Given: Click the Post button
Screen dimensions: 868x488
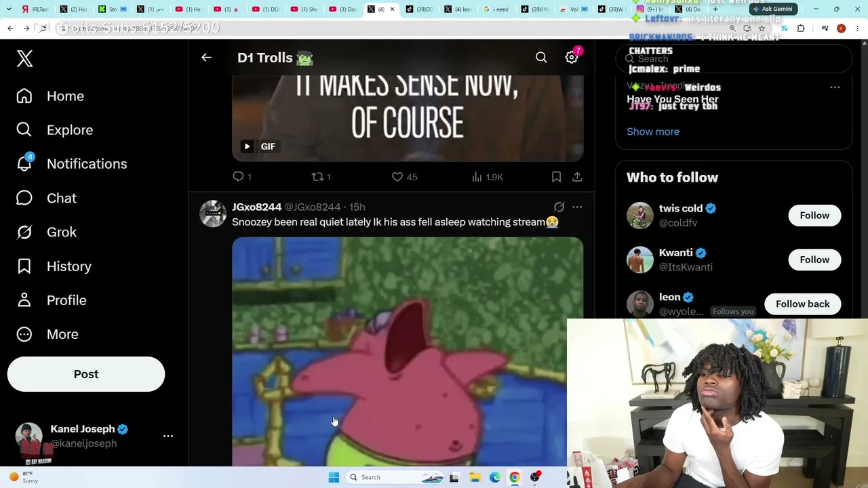Looking at the screenshot, I should click(86, 374).
